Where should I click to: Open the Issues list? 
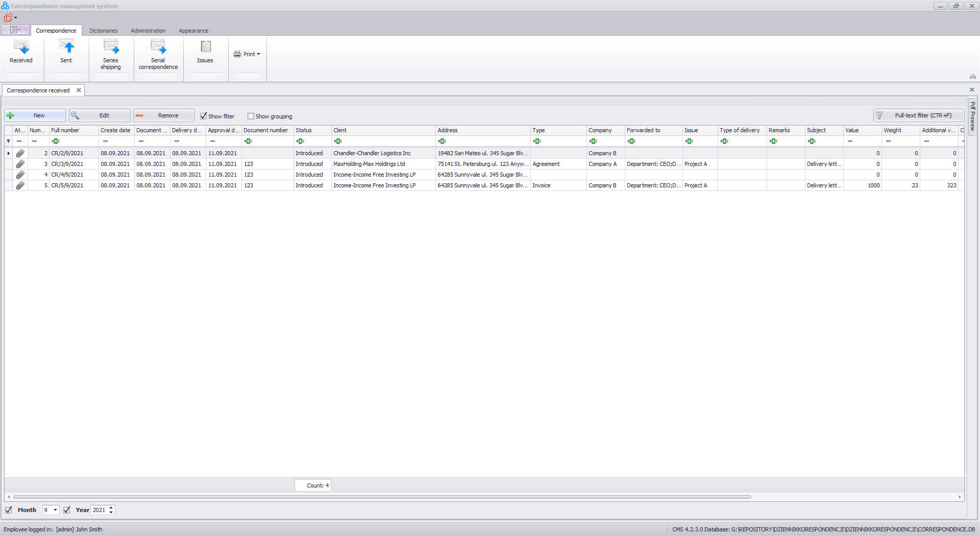205,51
